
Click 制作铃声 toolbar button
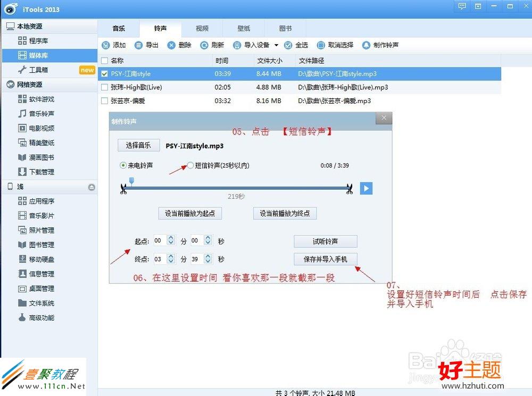(380, 45)
